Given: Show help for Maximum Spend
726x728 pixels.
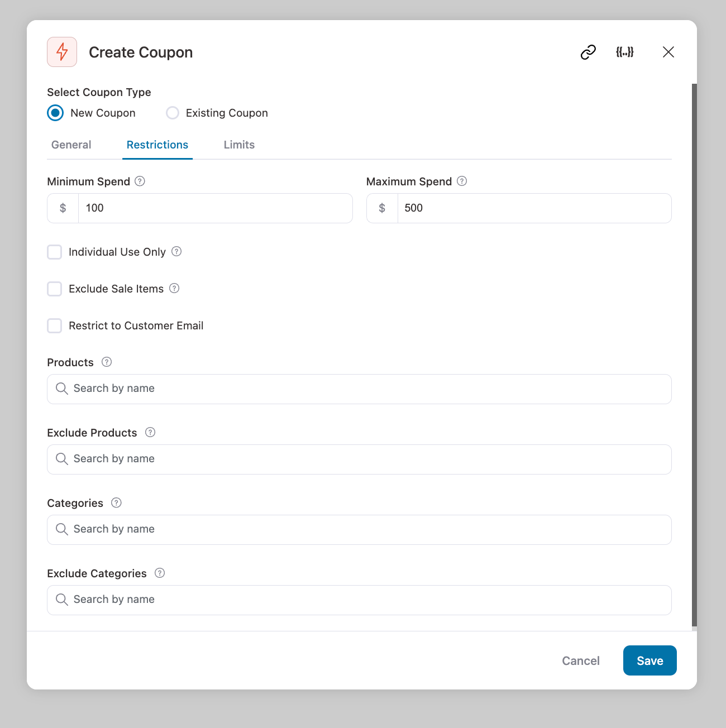Looking at the screenshot, I should pyautogui.click(x=462, y=181).
